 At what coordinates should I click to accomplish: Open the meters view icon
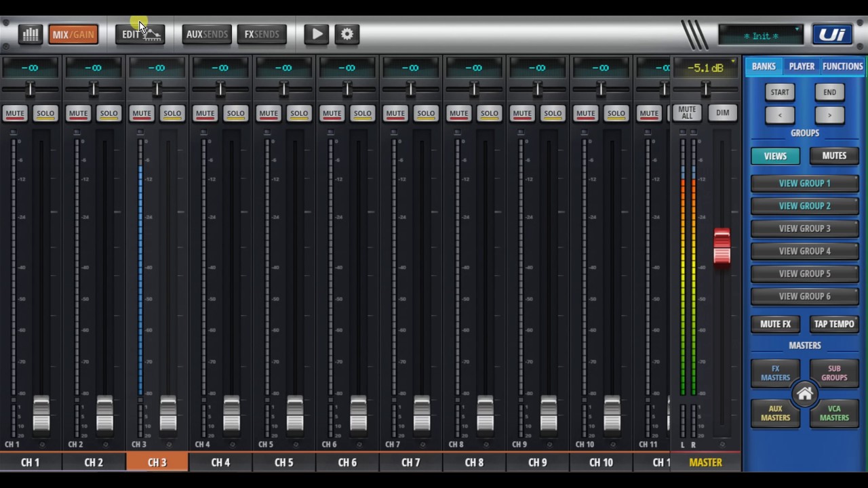click(31, 35)
